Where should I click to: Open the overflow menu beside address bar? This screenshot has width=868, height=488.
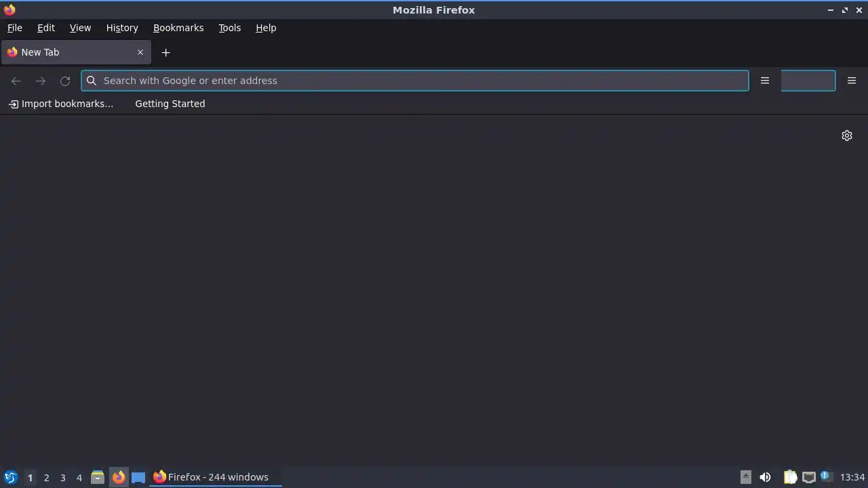[x=765, y=81]
